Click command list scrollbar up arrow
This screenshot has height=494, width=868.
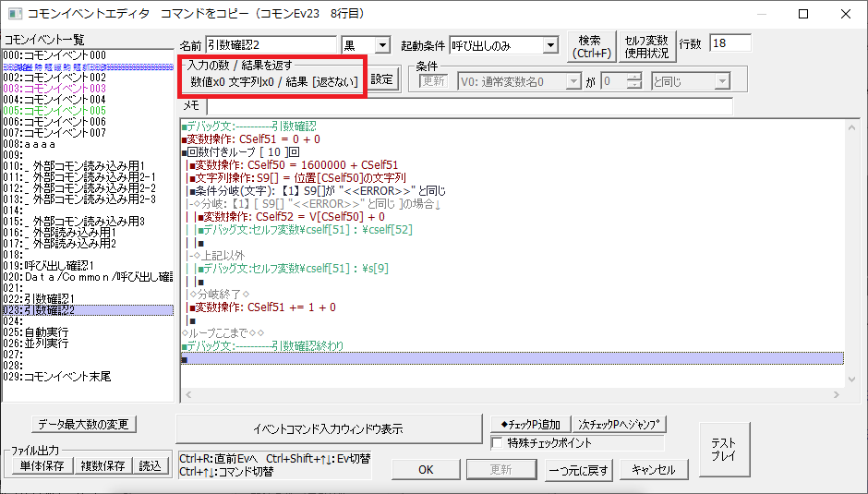[x=851, y=127]
